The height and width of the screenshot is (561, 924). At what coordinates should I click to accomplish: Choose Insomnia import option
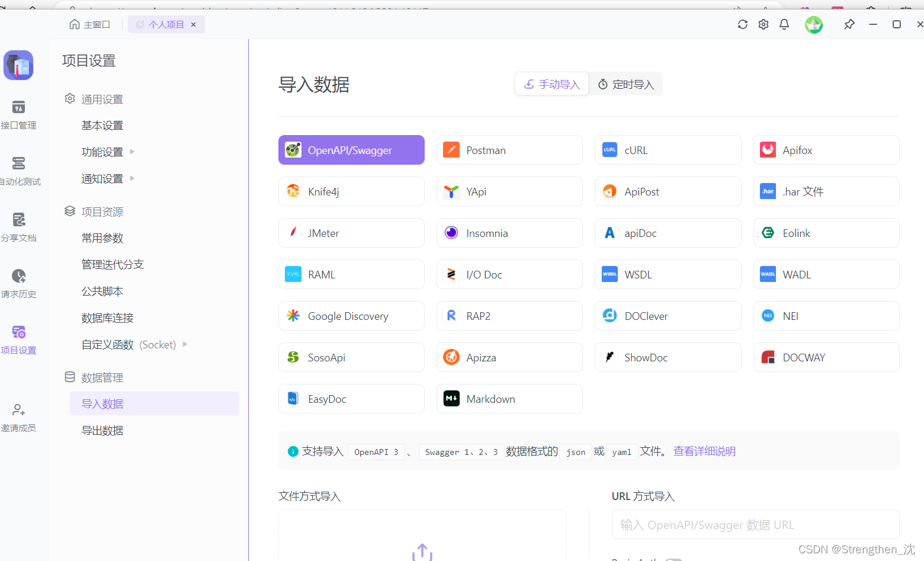click(509, 233)
